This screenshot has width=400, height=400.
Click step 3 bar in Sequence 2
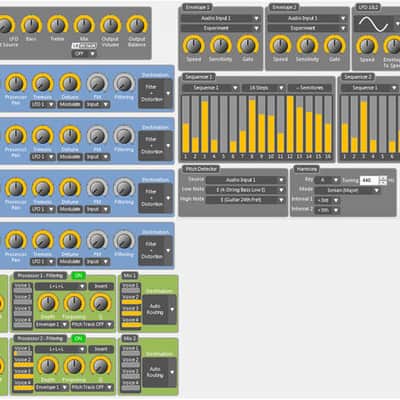pyautogui.click(x=364, y=124)
